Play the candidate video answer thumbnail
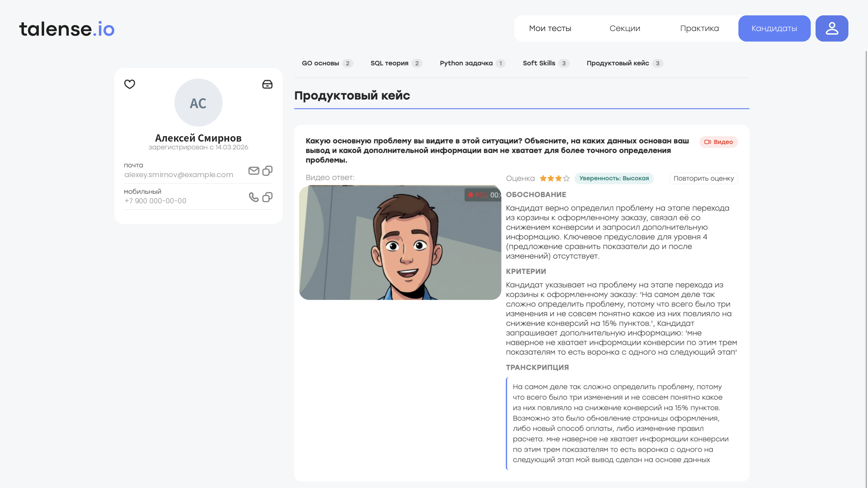Screen dimensions: 868x488 point(400,242)
